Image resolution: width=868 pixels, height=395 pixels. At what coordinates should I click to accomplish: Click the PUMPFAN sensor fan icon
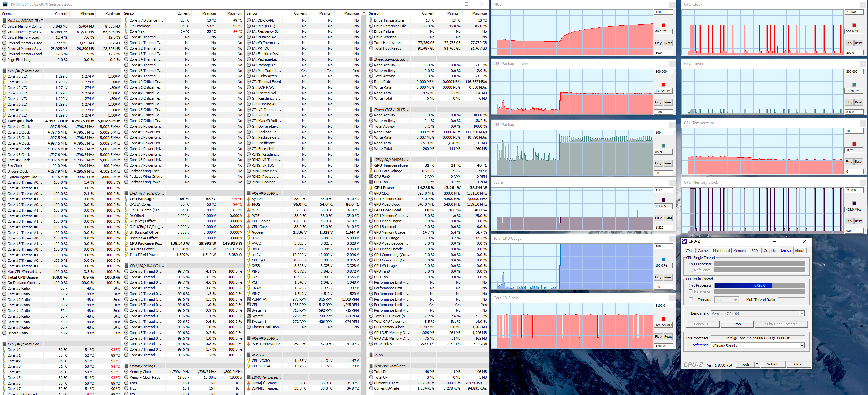249,299
